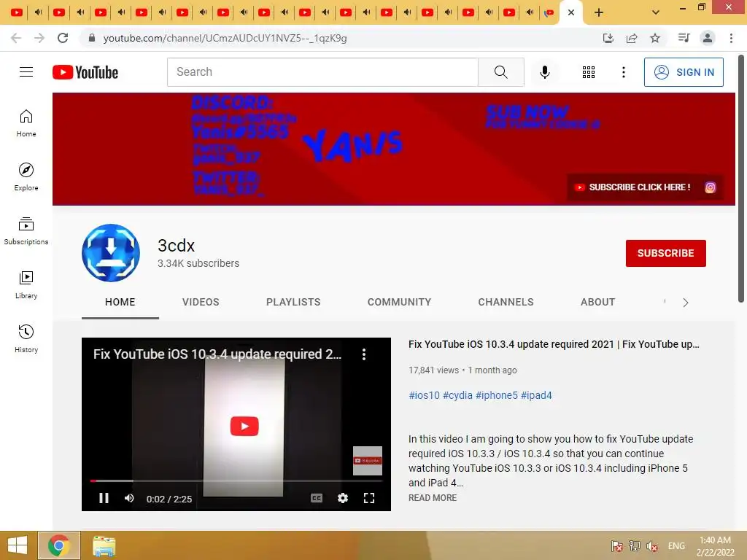This screenshot has height=560, width=747.
Task: Enter fullscreen video mode
Action: [368, 498]
